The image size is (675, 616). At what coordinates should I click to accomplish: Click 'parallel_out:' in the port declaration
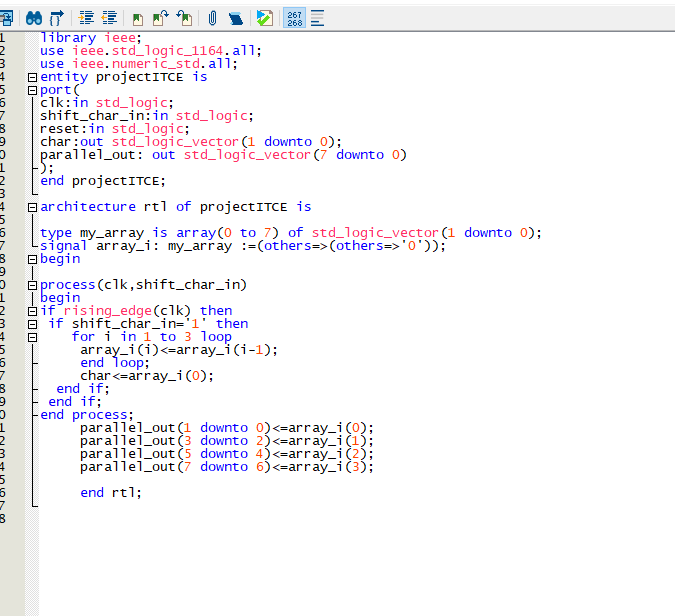91,155
